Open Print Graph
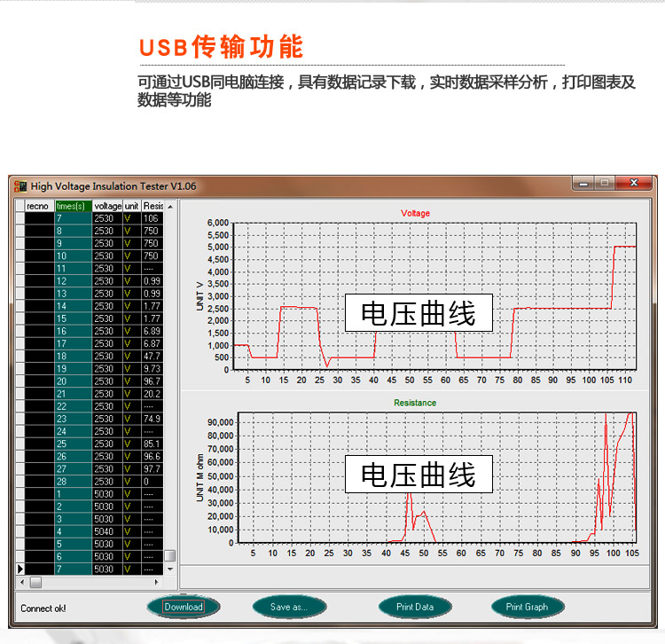 pos(527,608)
